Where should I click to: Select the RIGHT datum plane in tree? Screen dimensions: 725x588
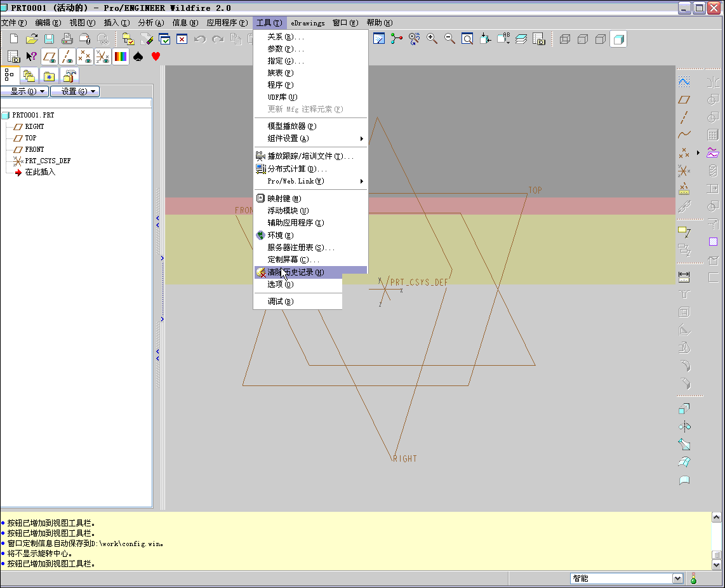tap(34, 126)
